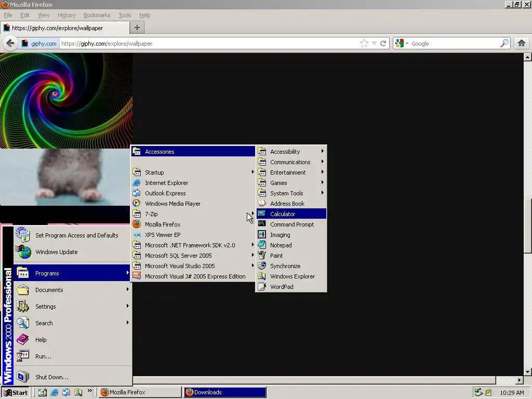Click the Run dialog icon in Start menu
Screen dimensions: 532x399
[x=23, y=356]
